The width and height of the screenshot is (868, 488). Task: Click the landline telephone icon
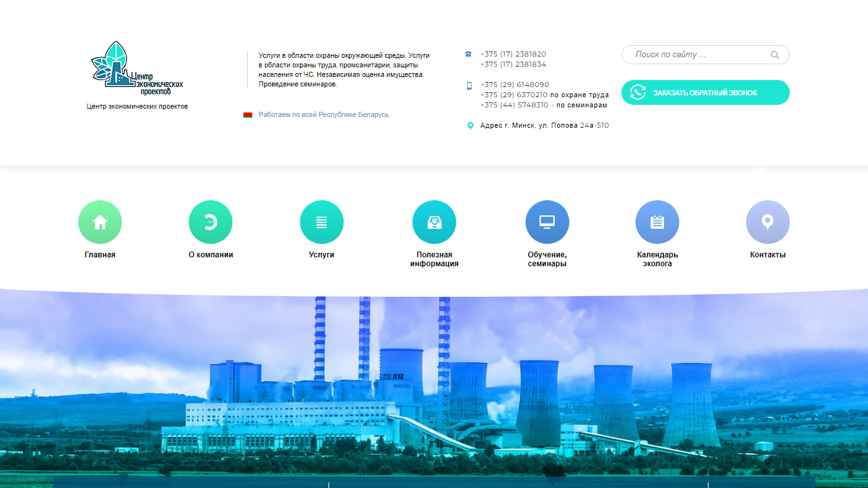tap(468, 54)
